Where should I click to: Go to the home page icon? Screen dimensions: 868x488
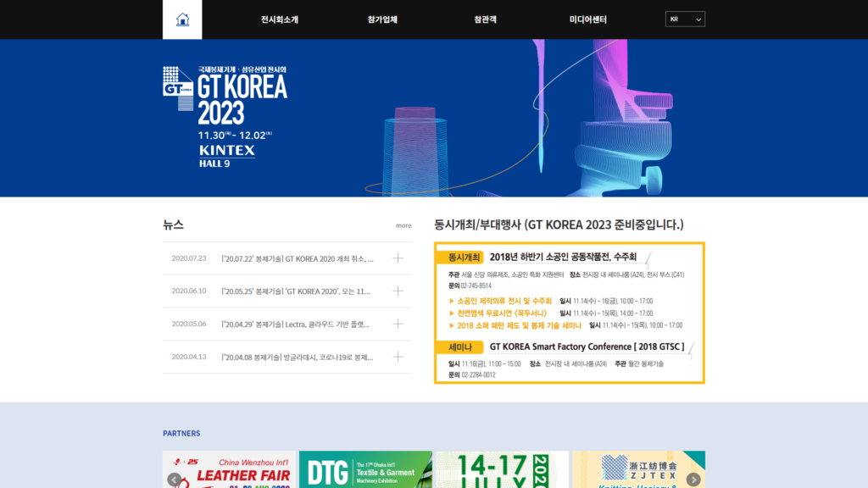(182, 19)
